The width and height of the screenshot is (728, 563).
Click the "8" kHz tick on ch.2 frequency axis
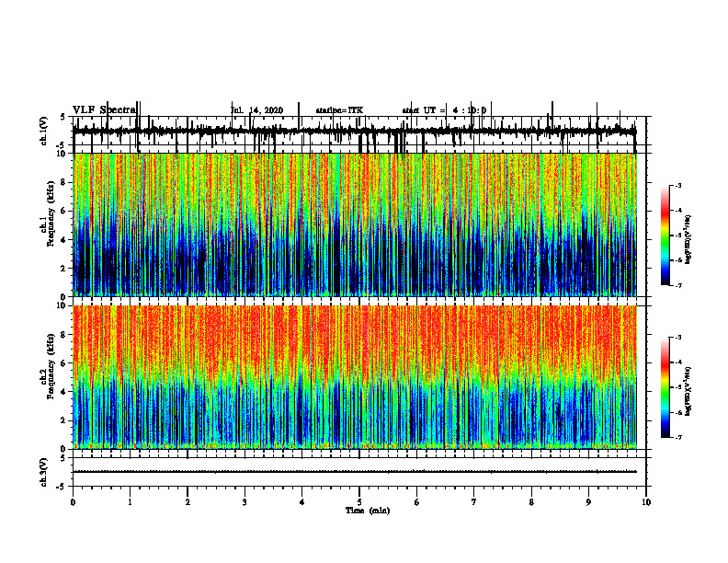[63, 335]
